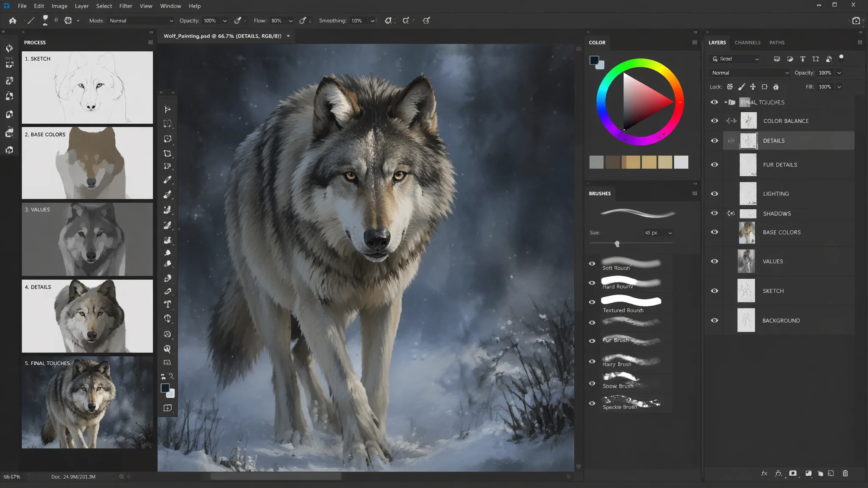The width and height of the screenshot is (868, 488).
Task: Select the arrow selection tool atop the toolbar
Action: (168, 109)
